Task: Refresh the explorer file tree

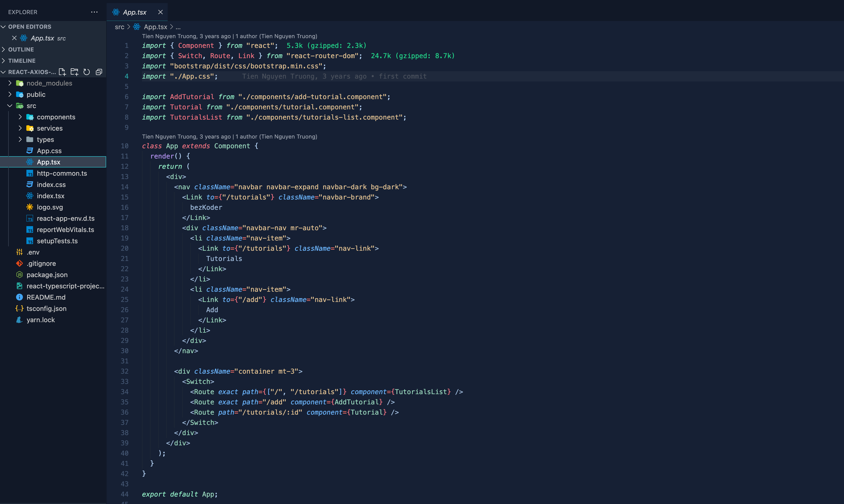Action: (87, 72)
